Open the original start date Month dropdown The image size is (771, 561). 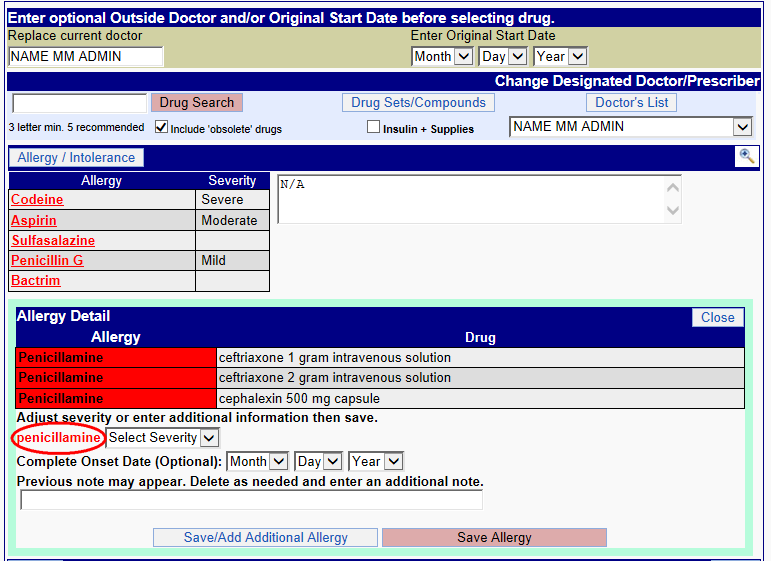tap(442, 57)
